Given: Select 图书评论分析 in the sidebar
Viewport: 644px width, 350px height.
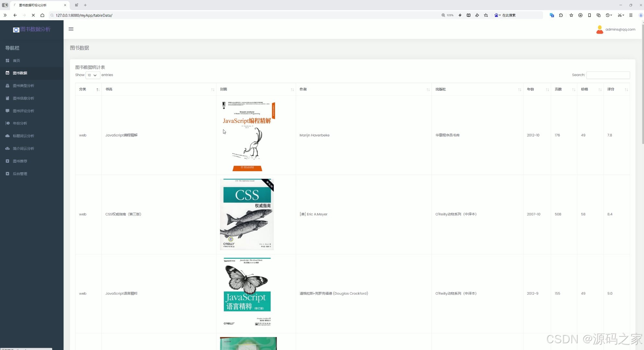Looking at the screenshot, I should (x=23, y=111).
